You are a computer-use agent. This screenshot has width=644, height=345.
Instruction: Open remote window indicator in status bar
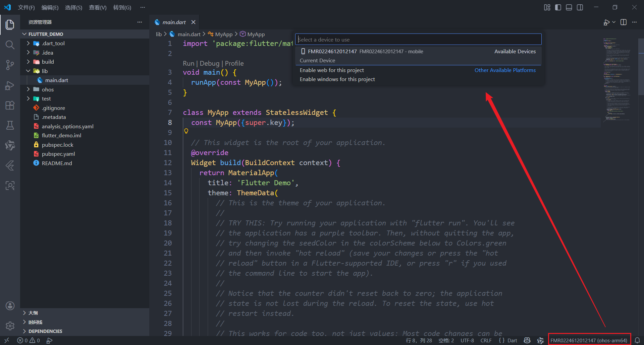point(7,340)
